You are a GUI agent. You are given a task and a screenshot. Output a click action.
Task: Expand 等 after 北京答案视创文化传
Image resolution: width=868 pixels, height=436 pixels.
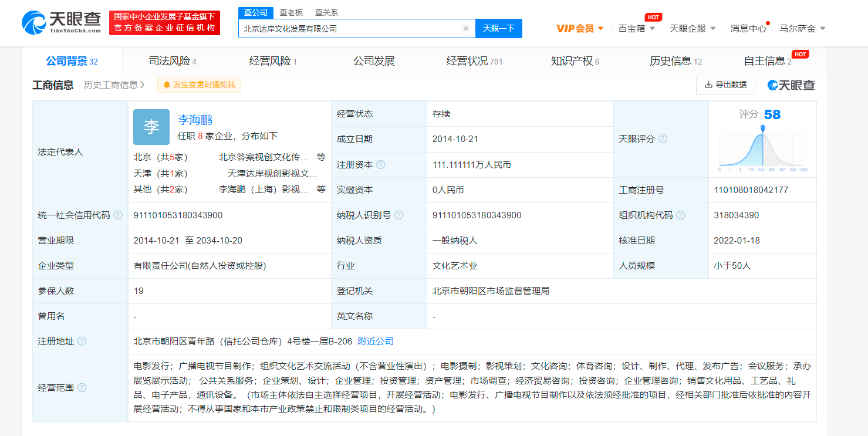tap(321, 157)
